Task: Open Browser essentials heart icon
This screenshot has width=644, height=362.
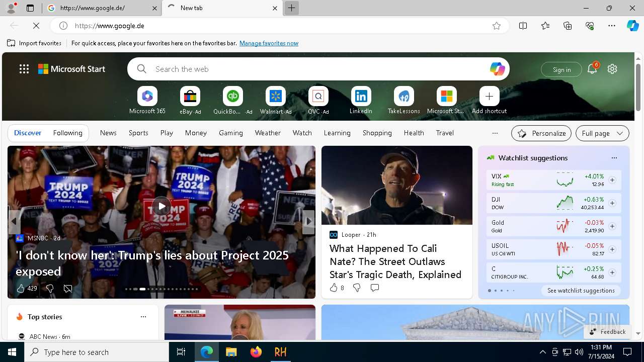Action: 590,26
